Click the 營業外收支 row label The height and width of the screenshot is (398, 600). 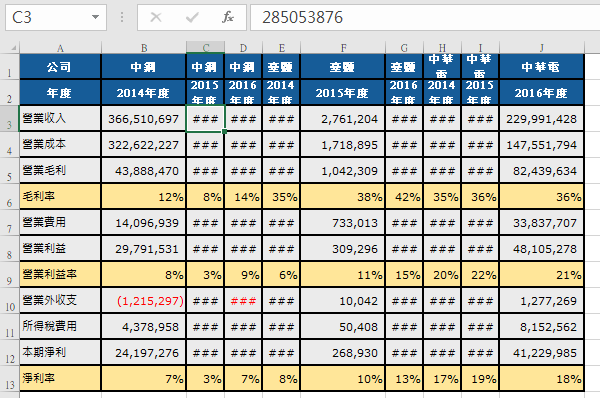tap(50, 300)
